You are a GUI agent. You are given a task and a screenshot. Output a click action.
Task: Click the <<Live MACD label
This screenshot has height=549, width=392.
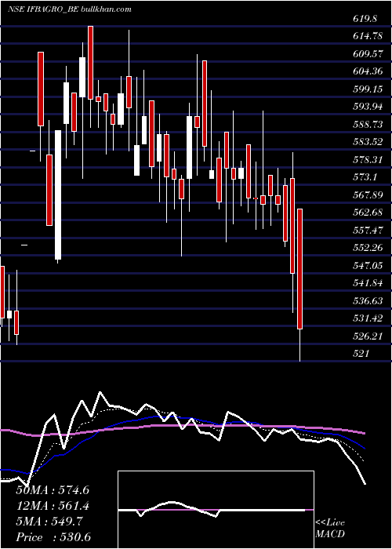pyautogui.click(x=330, y=529)
